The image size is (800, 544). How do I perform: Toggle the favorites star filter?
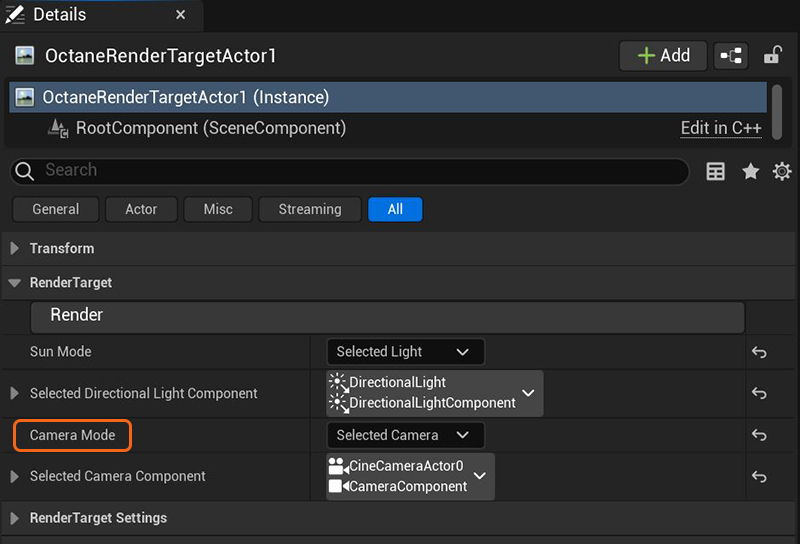point(750,171)
